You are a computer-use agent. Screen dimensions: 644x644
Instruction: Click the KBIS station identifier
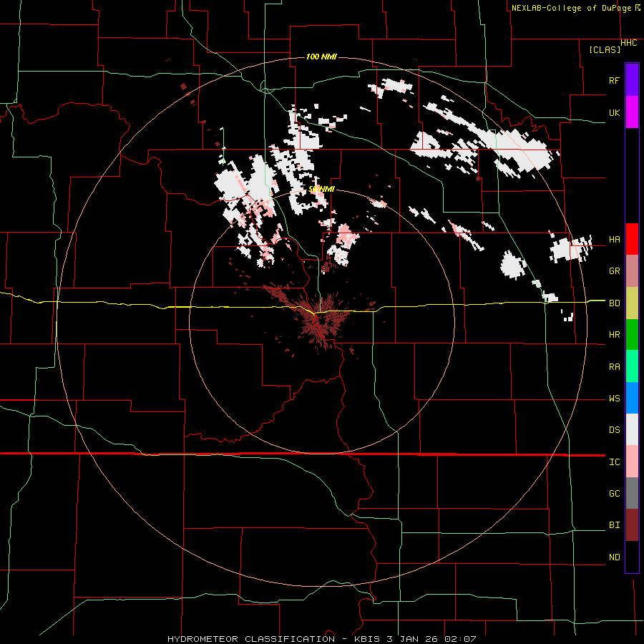tap(366, 639)
